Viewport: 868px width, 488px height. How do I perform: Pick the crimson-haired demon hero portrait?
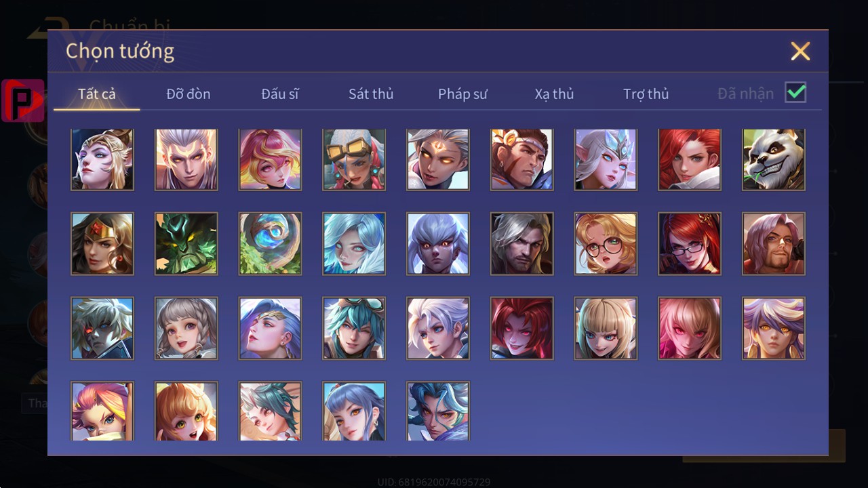click(x=522, y=328)
